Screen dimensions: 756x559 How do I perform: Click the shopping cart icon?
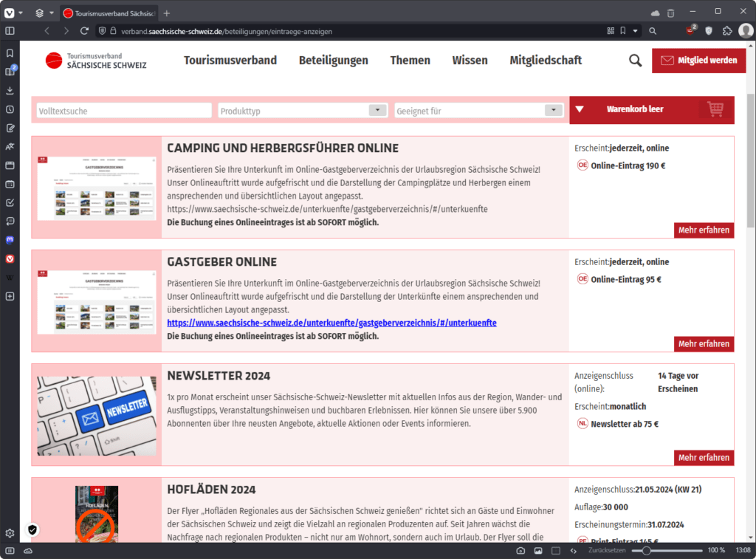tap(715, 109)
